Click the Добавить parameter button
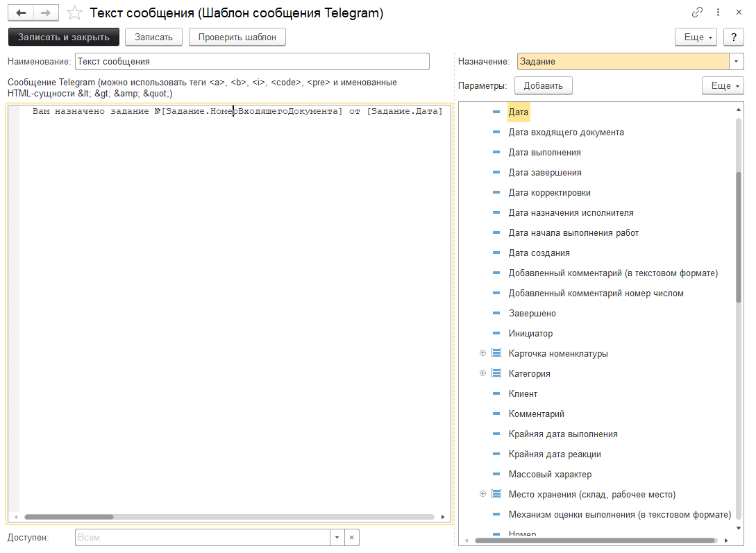Viewport: 756px width, 553px height. (x=543, y=86)
